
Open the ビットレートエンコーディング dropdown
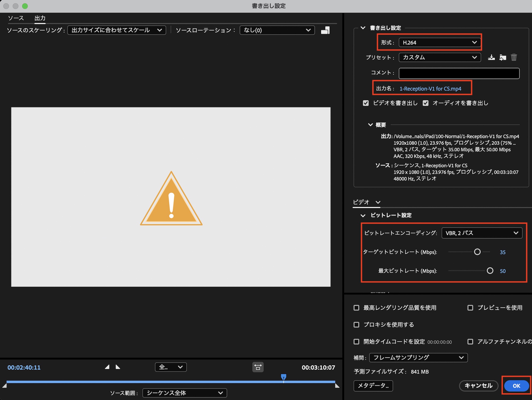(x=482, y=233)
